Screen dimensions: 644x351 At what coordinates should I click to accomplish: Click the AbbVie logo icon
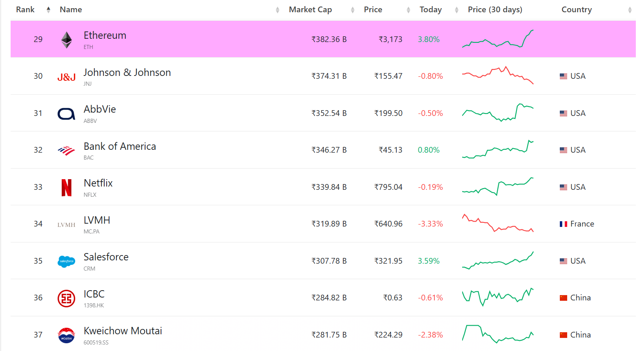(66, 114)
